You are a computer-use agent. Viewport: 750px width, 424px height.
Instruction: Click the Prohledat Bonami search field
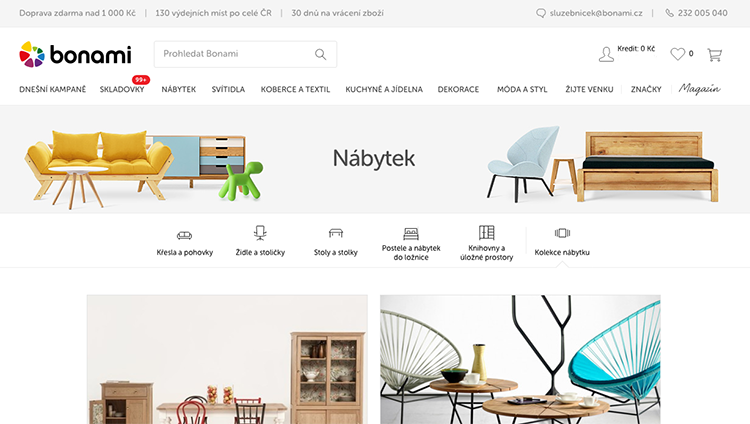click(x=234, y=54)
